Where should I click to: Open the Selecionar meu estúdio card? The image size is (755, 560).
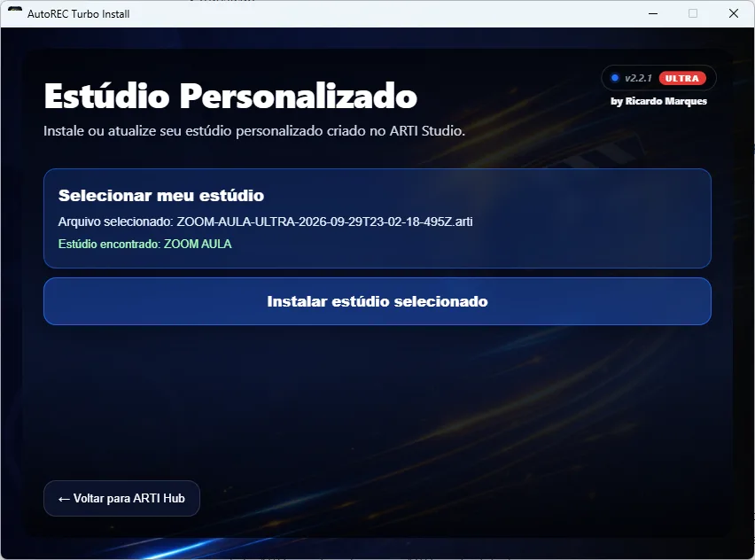pyautogui.click(x=377, y=218)
